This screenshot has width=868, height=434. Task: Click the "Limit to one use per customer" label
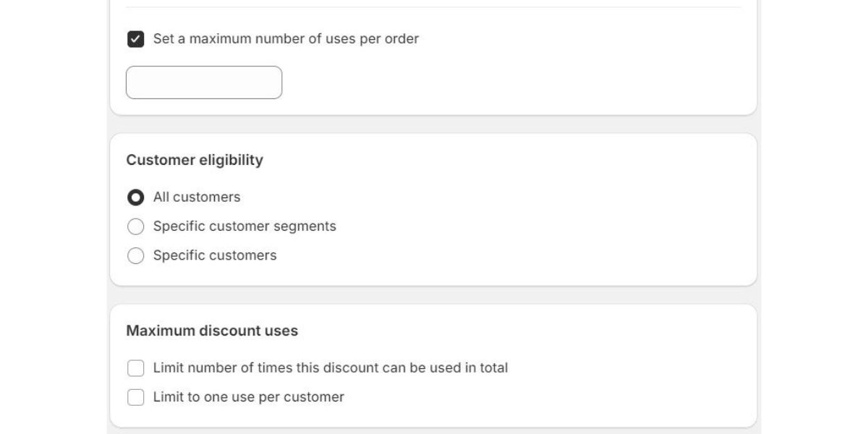[x=249, y=397]
